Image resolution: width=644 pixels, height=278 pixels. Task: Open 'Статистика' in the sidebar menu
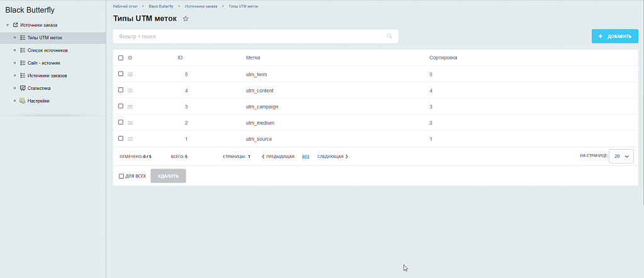point(39,88)
